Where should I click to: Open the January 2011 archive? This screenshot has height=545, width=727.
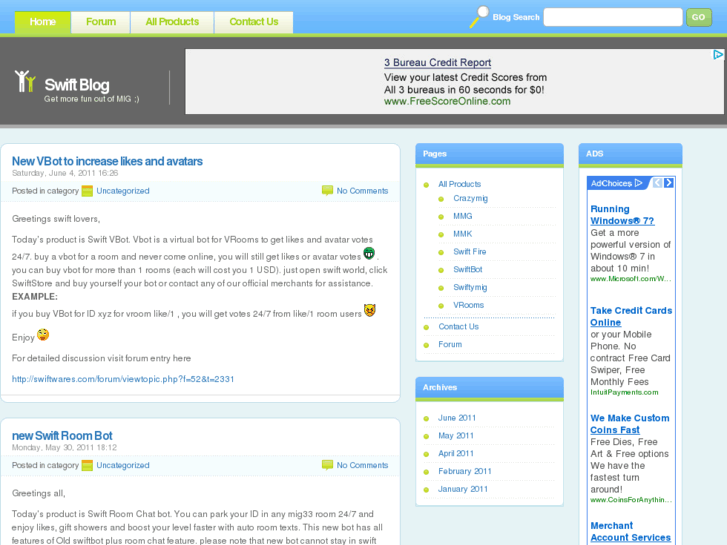point(463,489)
